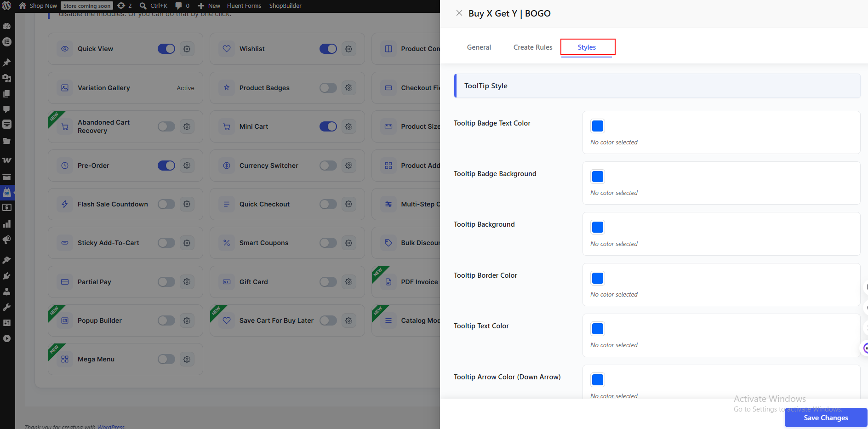Open settings gear for Smart Coupons module
Image resolution: width=868 pixels, height=429 pixels.
tap(348, 243)
